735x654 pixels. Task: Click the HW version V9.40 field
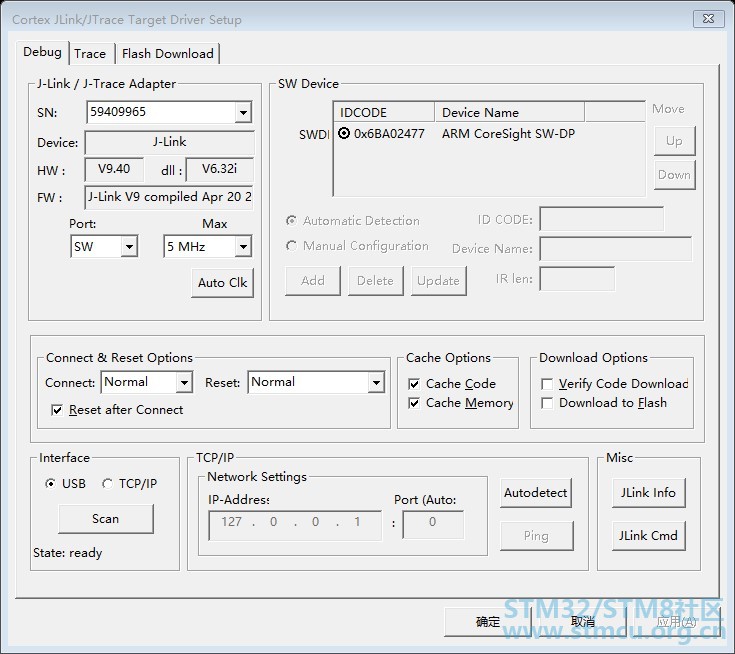pyautogui.click(x=114, y=169)
